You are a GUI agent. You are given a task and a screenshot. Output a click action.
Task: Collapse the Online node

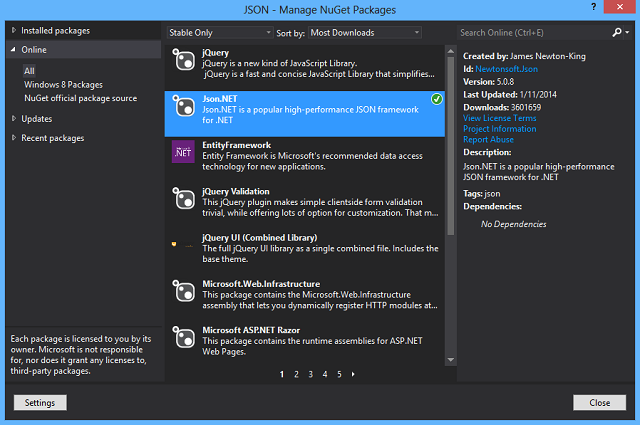pos(13,49)
